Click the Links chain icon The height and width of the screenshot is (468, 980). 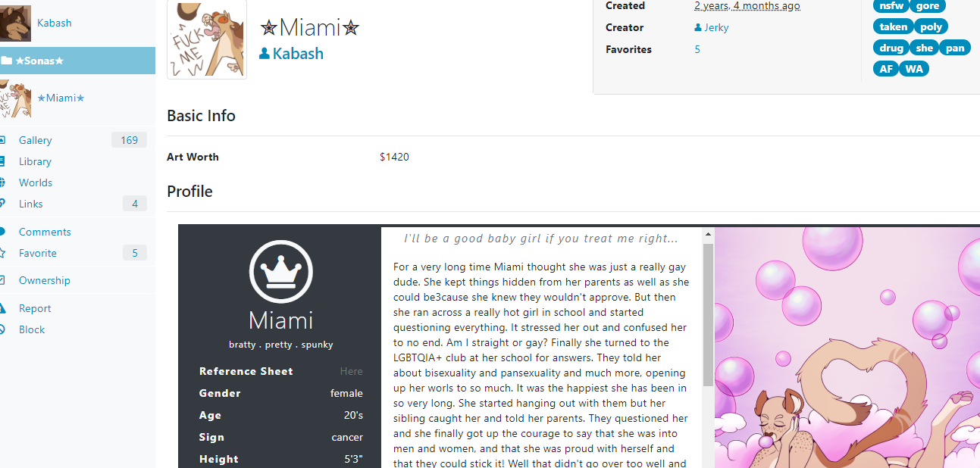pos(2,204)
